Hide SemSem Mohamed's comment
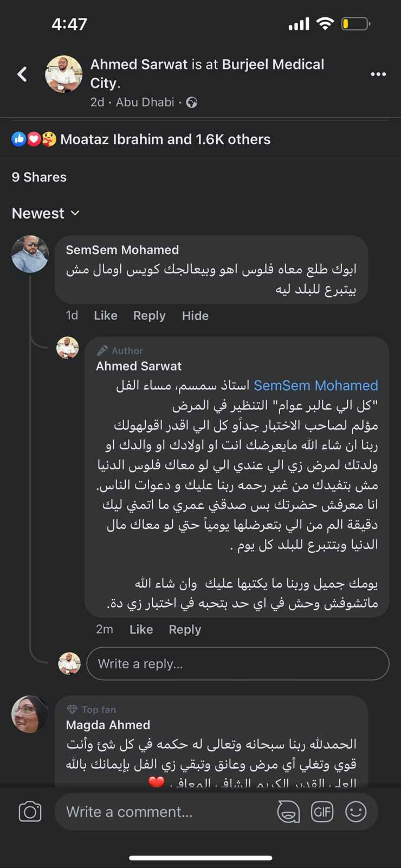 [195, 316]
